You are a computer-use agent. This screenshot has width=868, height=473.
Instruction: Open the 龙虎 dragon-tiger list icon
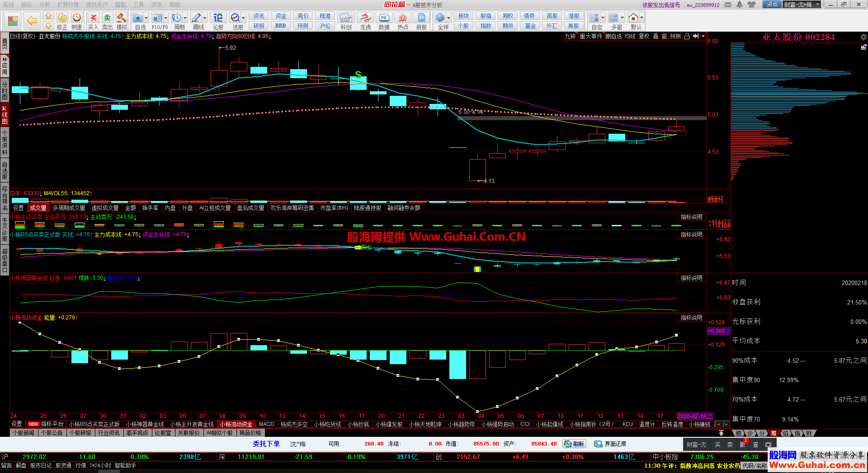[365, 19]
